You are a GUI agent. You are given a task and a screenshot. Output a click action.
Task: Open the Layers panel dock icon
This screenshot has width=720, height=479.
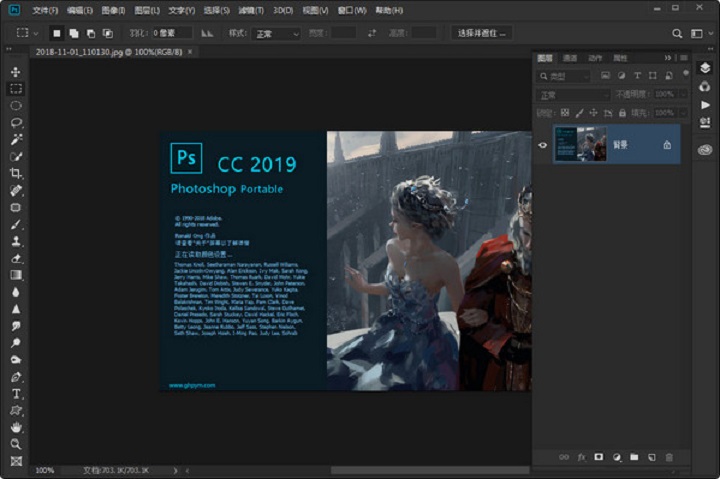705,68
